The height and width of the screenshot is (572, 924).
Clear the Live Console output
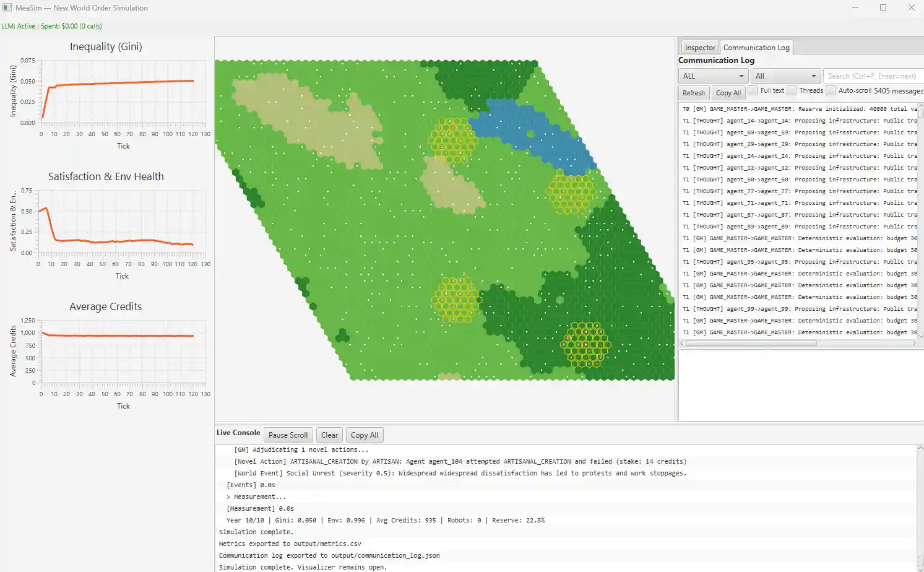pyautogui.click(x=329, y=435)
